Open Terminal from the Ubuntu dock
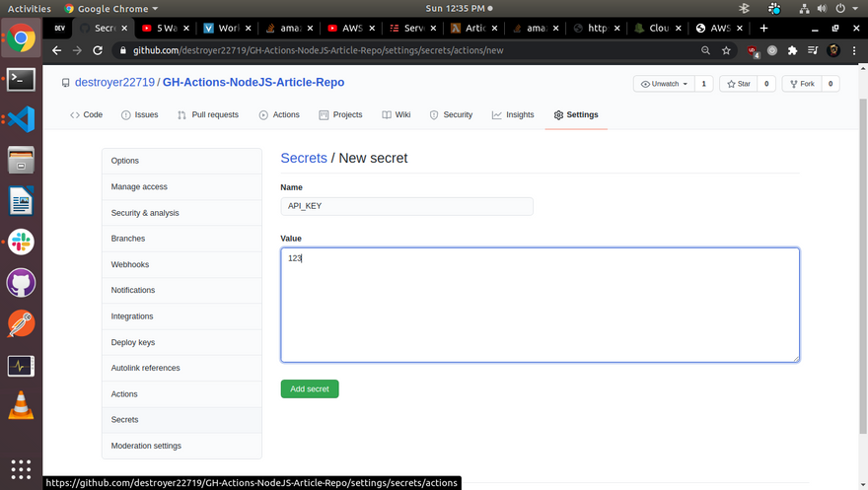The image size is (868, 490). coord(21,78)
